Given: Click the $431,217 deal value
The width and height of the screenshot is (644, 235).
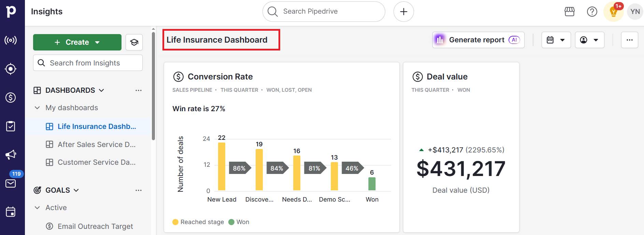Looking at the screenshot, I should (461, 168).
